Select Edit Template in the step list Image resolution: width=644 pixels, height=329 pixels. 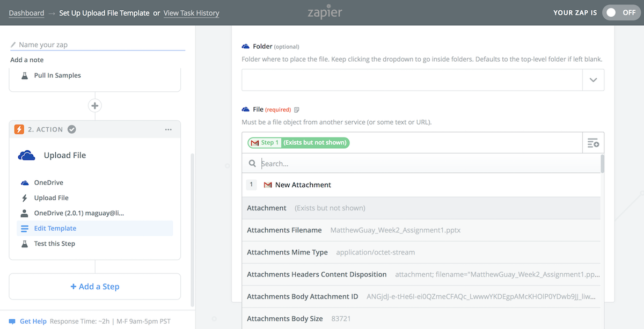95,229
